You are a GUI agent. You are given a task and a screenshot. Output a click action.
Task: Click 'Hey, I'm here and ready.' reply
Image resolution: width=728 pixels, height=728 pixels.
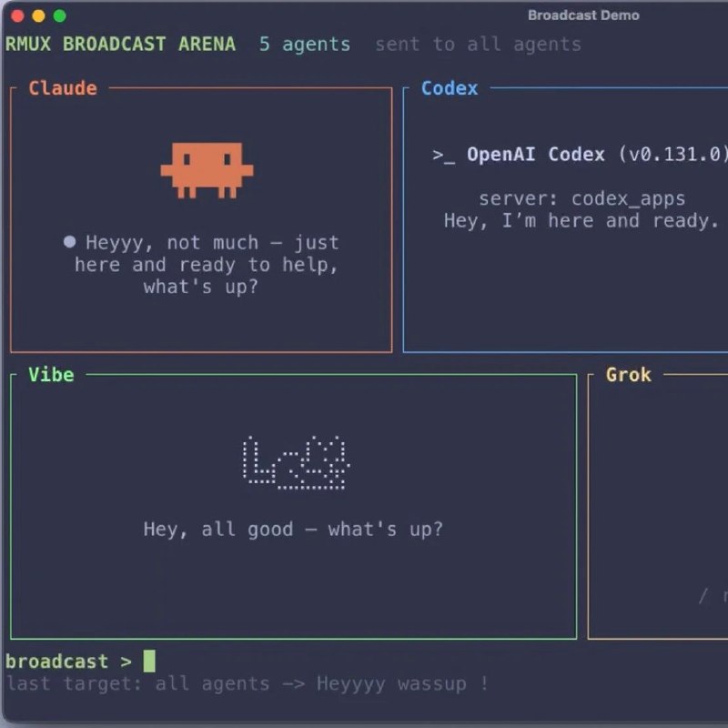[x=581, y=221]
